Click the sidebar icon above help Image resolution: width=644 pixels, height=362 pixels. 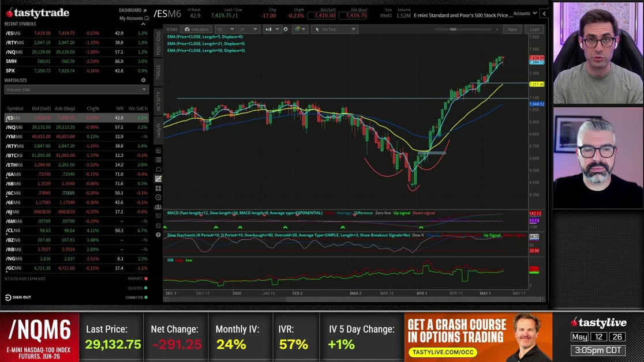158,225
